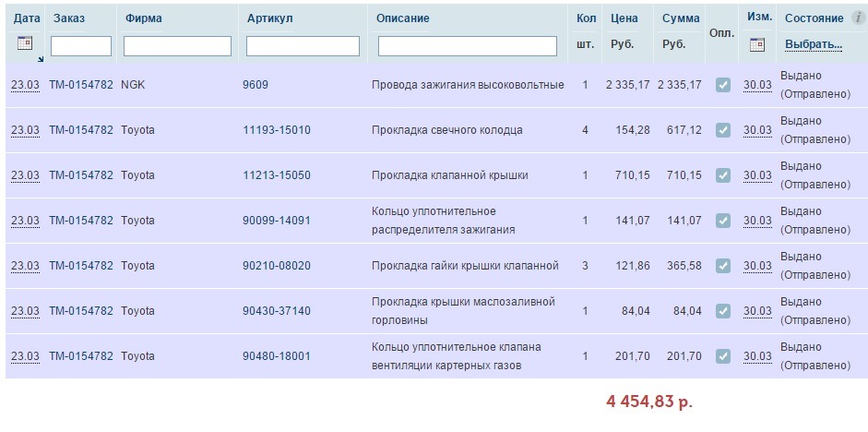The height and width of the screenshot is (432, 868).
Task: Open article link 90099-14091
Action: pos(277,221)
